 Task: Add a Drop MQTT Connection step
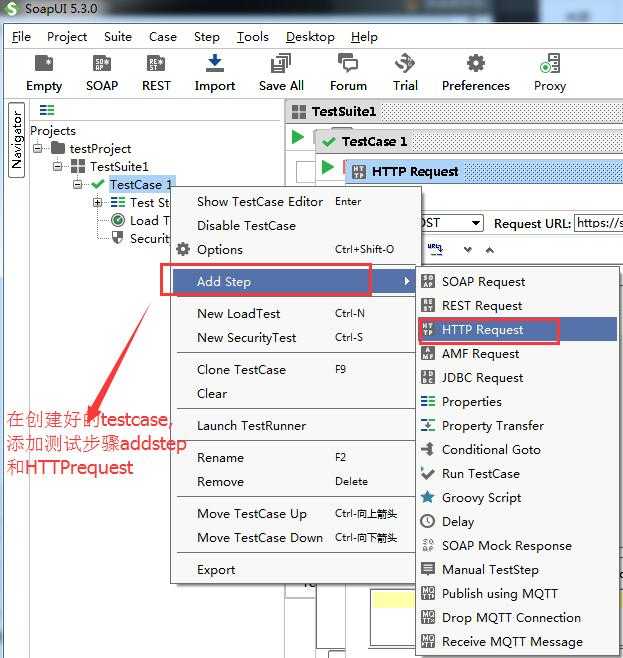click(x=517, y=618)
